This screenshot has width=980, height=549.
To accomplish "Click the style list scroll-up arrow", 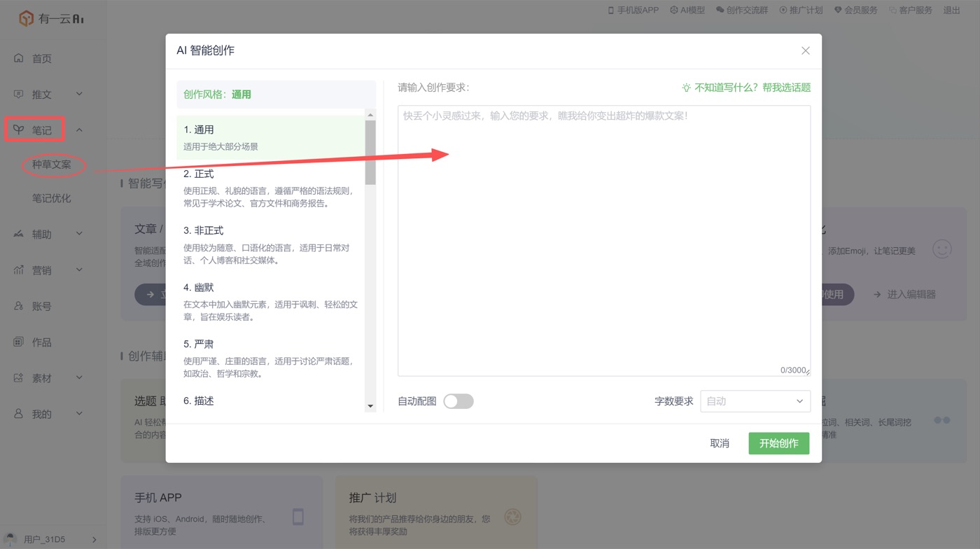I will (370, 115).
